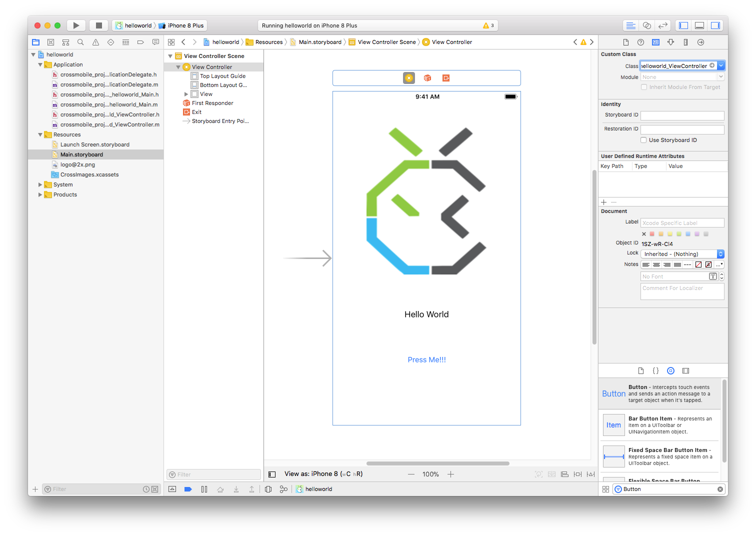756x536 pixels.
Task: Open the Identity inspector tab
Action: (x=655, y=42)
